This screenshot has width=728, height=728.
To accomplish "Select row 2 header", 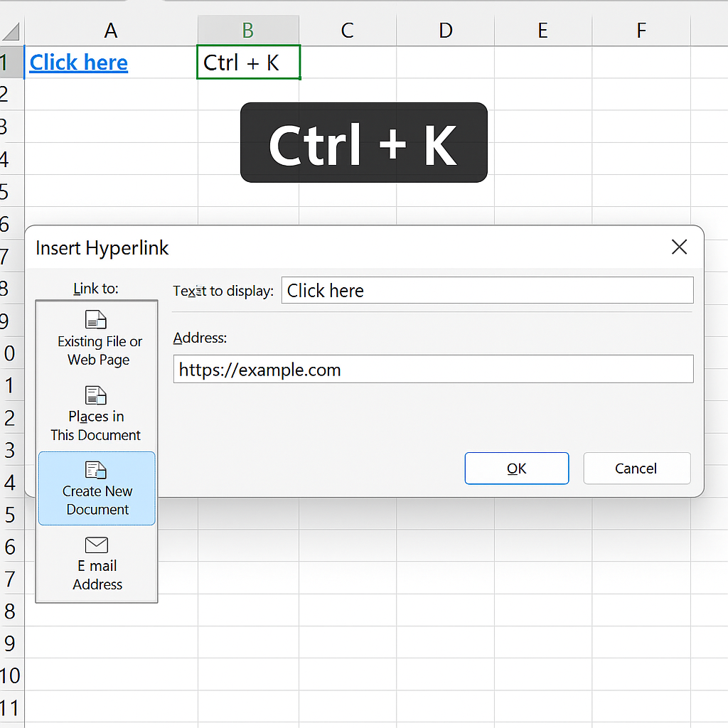I will point(11,95).
